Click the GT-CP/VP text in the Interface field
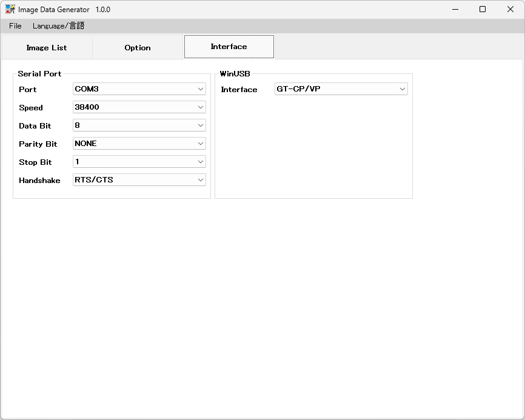Image resolution: width=525 pixels, height=420 pixels. pos(298,89)
